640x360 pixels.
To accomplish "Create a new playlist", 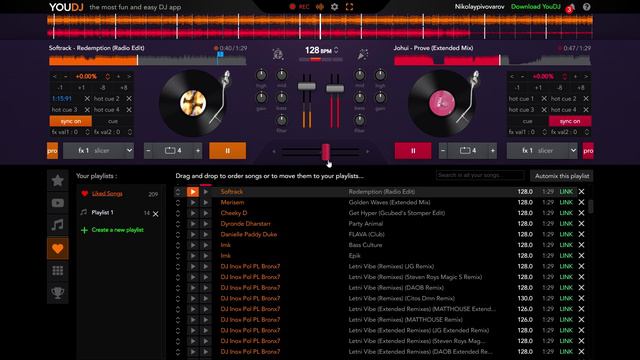I will [x=113, y=230].
